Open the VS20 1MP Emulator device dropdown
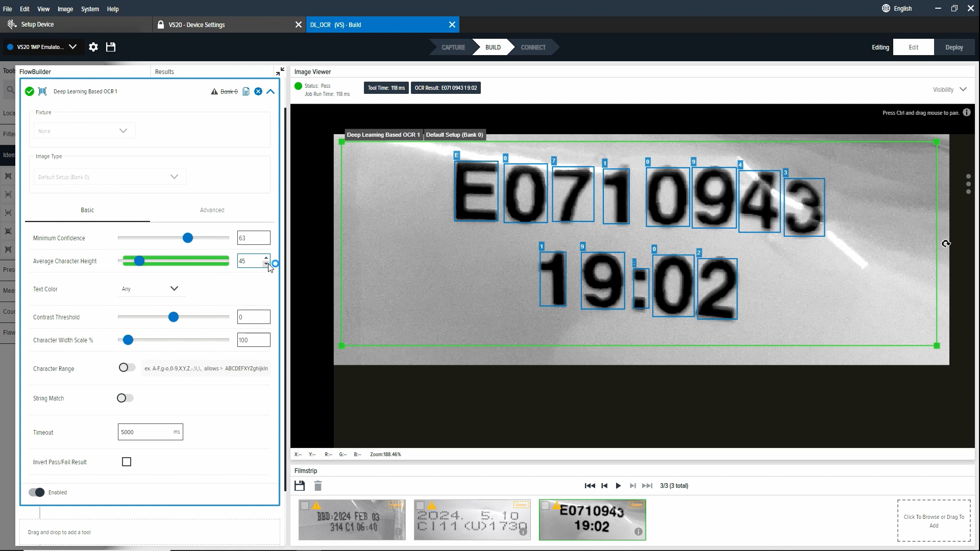This screenshot has width=980, height=551. (72, 47)
